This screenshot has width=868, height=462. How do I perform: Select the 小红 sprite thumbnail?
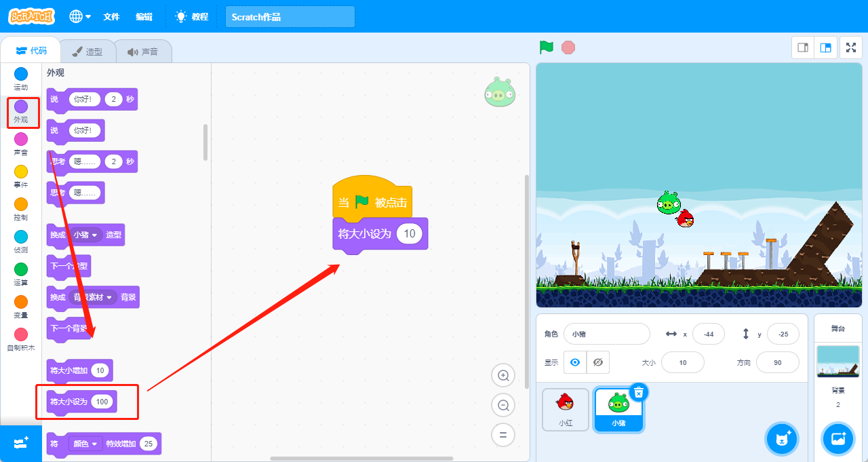[566, 409]
